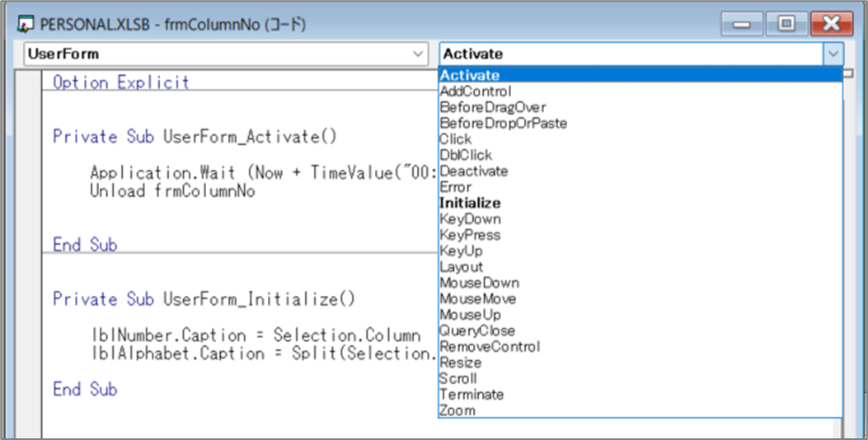Viewport: 868px width, 440px height.
Task: Select Error in the event list
Action: click(x=640, y=187)
